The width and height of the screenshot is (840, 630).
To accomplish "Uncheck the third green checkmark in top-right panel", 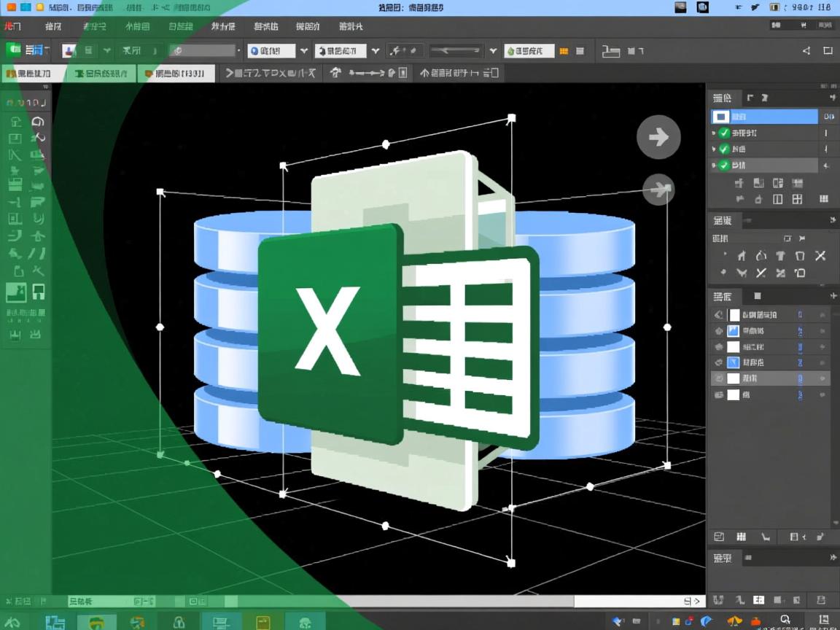I will pyautogui.click(x=724, y=166).
